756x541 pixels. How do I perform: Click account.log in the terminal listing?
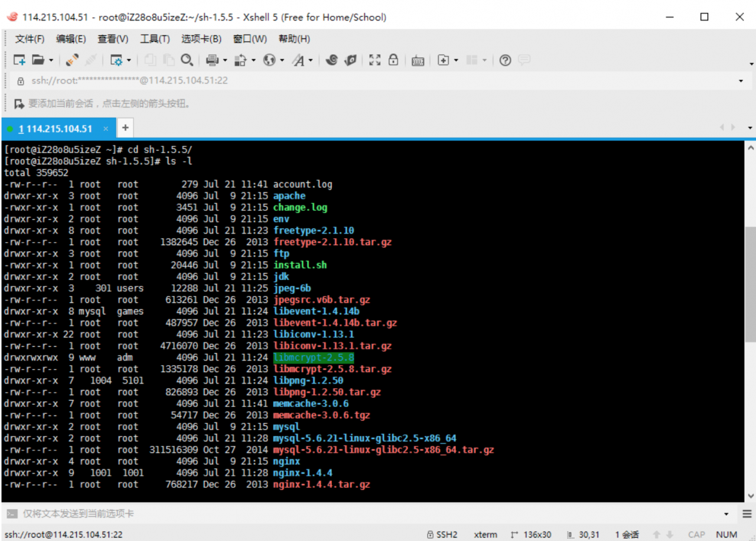pyautogui.click(x=302, y=184)
